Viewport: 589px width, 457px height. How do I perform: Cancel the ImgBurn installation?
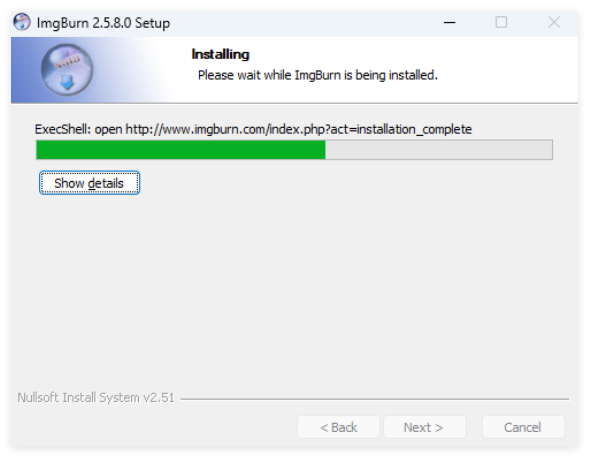(523, 427)
